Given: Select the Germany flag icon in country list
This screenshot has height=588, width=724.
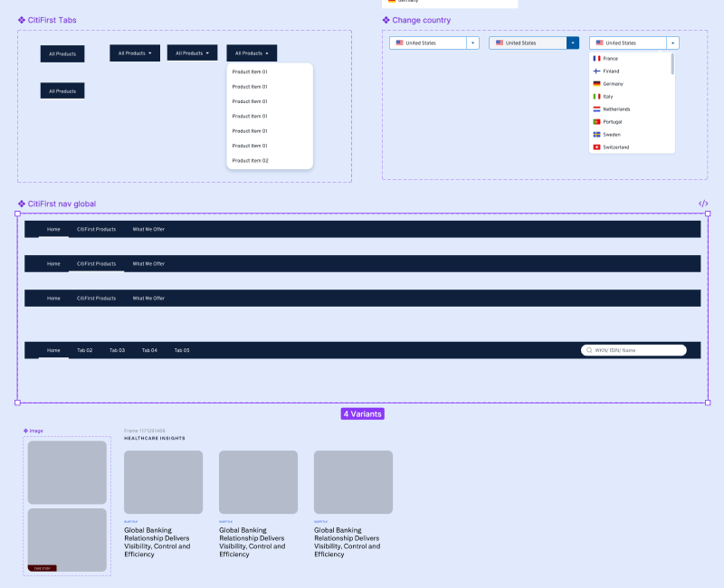Looking at the screenshot, I should coord(596,83).
